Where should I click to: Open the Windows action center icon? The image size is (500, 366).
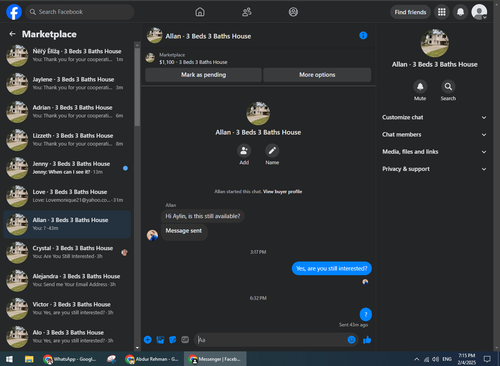click(x=487, y=359)
